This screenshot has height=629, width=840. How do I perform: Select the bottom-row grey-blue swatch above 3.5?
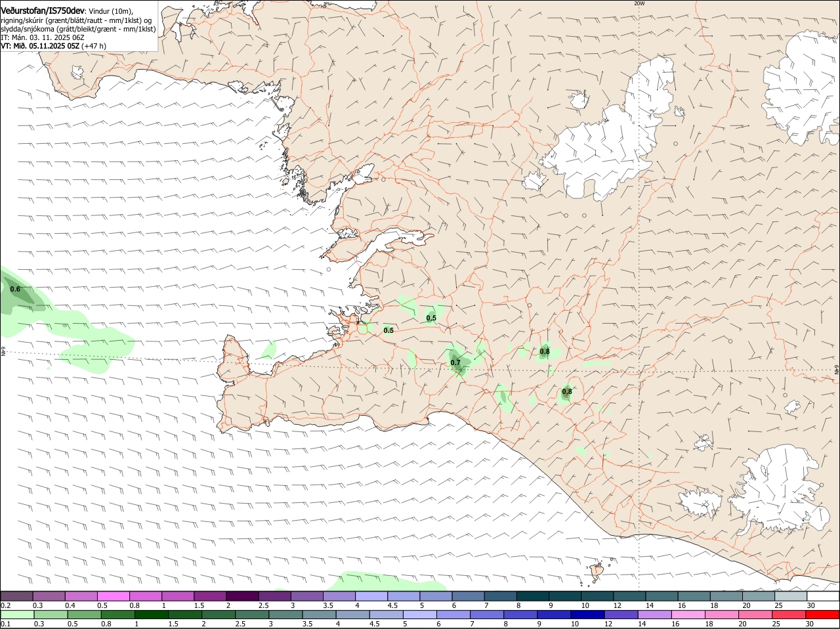pyautogui.click(x=319, y=615)
